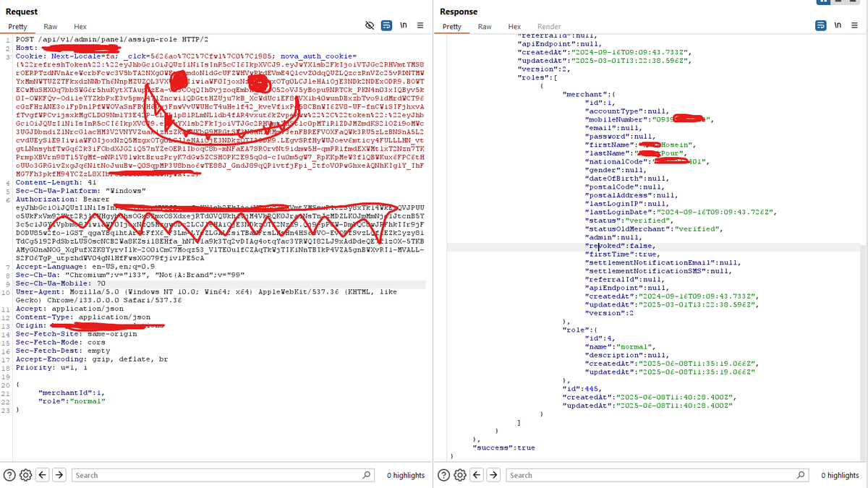Open help icon below Response pane
868x488 pixels.
(443, 475)
